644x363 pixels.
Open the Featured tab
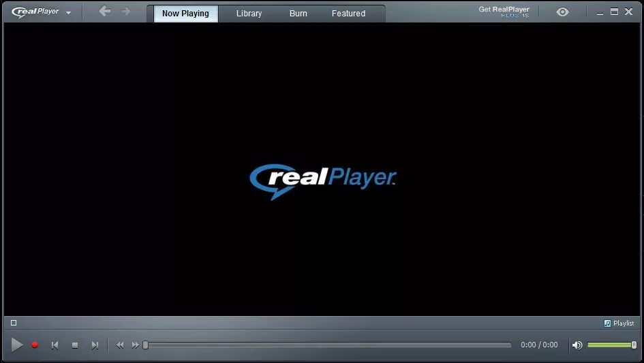click(x=348, y=14)
